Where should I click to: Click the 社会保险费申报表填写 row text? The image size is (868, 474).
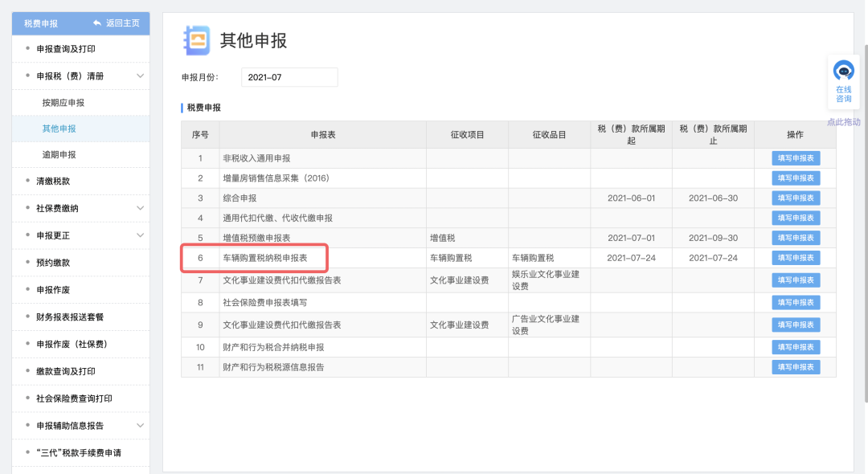pos(265,303)
